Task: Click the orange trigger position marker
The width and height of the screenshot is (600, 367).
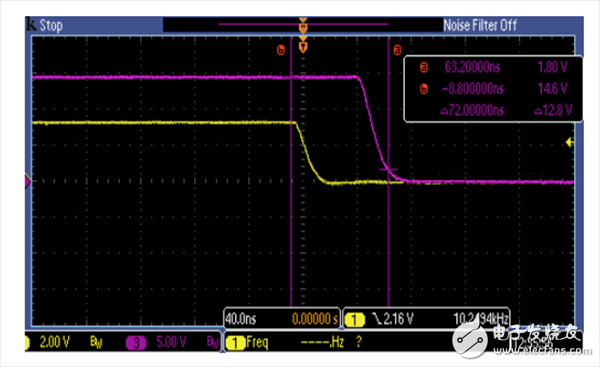Action: pos(303,47)
